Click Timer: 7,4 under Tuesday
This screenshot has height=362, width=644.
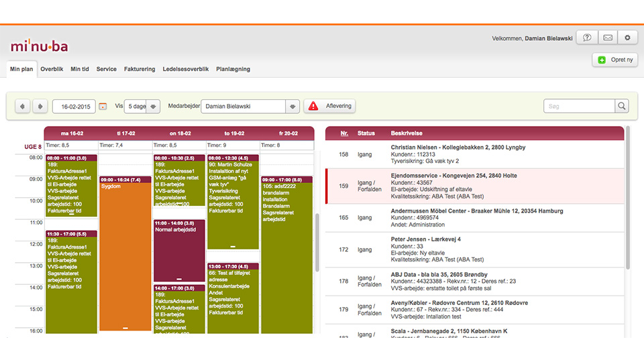coord(111,145)
